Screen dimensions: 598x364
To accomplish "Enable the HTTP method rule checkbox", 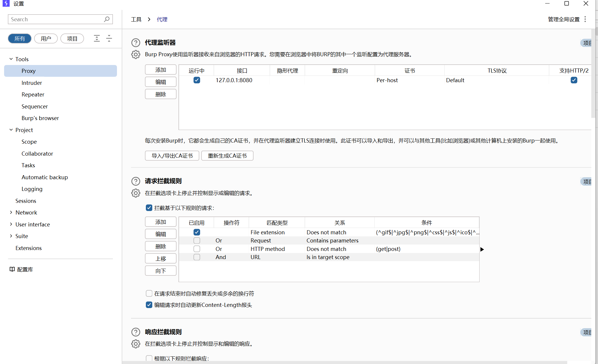I will point(197,249).
